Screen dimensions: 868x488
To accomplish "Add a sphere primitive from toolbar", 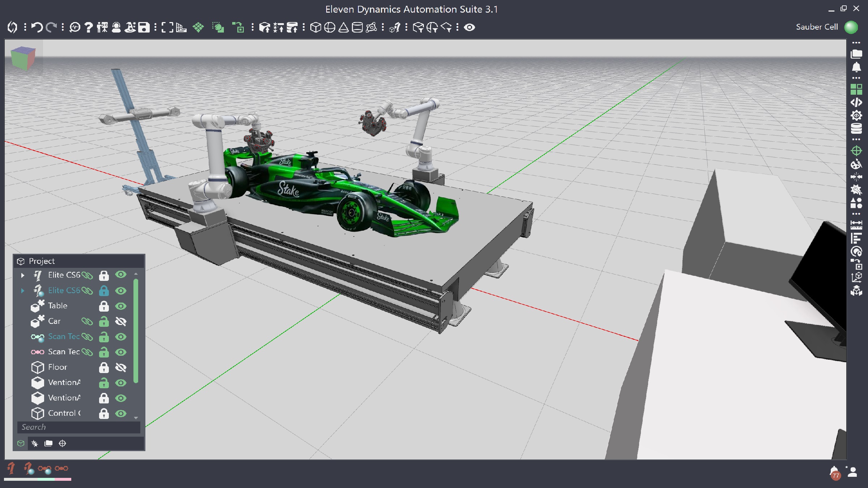I will (x=329, y=27).
